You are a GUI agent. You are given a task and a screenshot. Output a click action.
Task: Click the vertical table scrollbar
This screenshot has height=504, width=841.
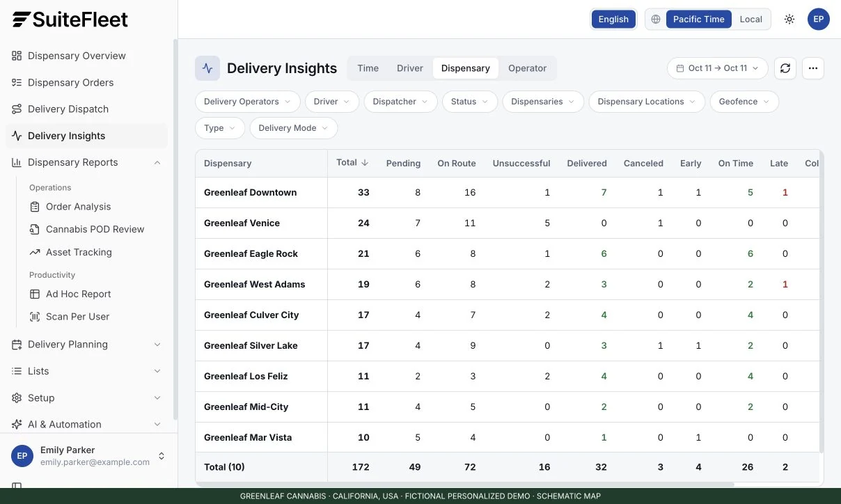pos(822,301)
